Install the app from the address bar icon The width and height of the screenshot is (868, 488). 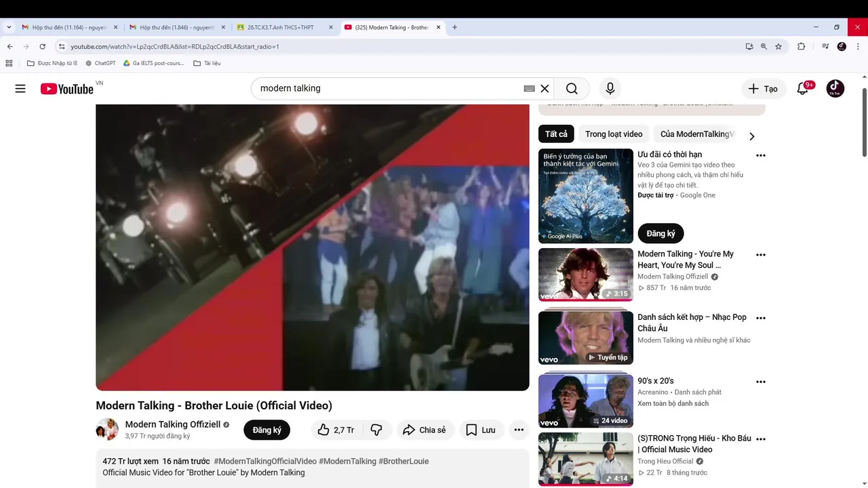749,47
